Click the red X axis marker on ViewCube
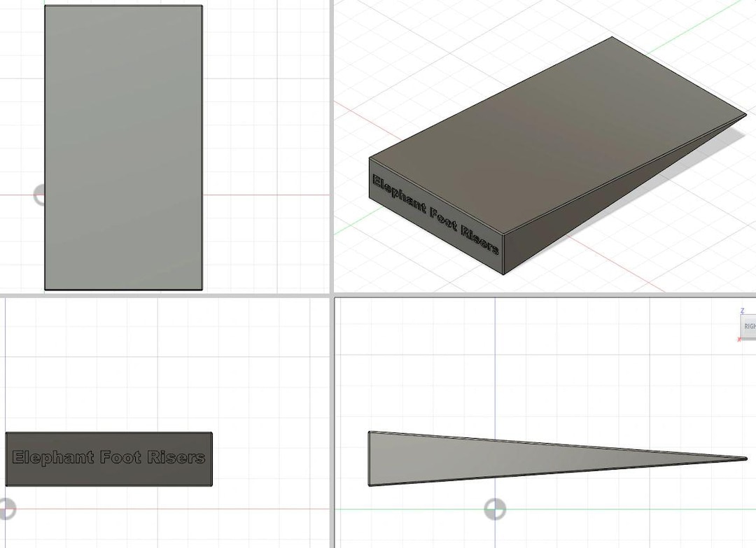 point(739,339)
